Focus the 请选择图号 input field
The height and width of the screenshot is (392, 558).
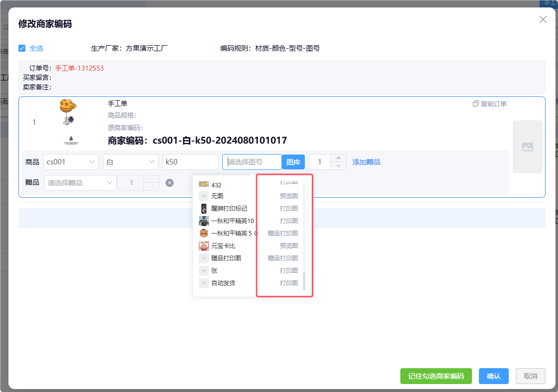pyautogui.click(x=252, y=162)
